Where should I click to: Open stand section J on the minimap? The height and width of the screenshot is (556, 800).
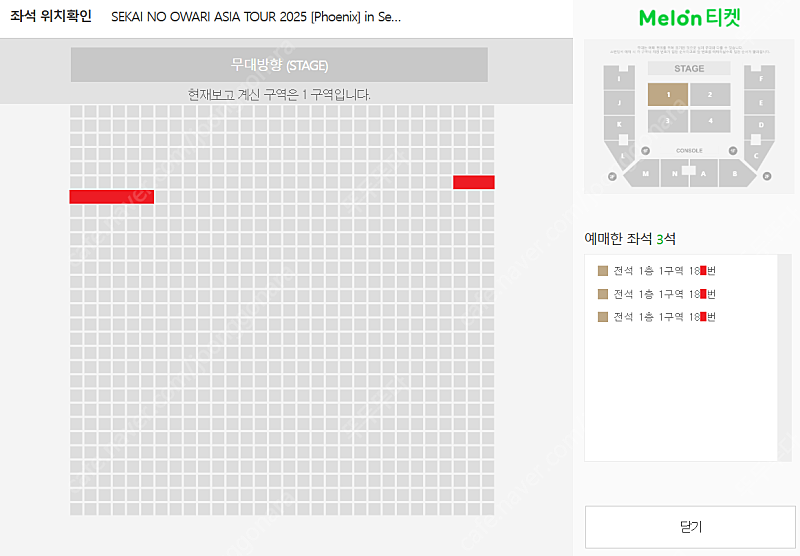point(619,103)
